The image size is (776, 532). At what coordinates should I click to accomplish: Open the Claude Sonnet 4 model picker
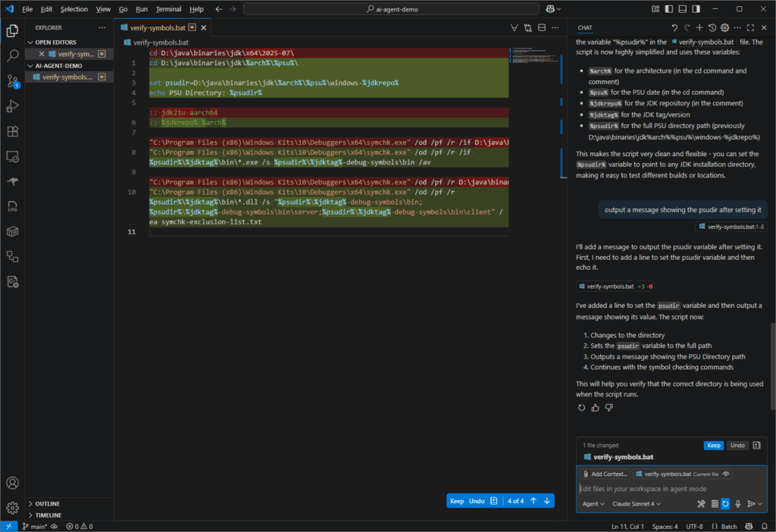coord(636,504)
